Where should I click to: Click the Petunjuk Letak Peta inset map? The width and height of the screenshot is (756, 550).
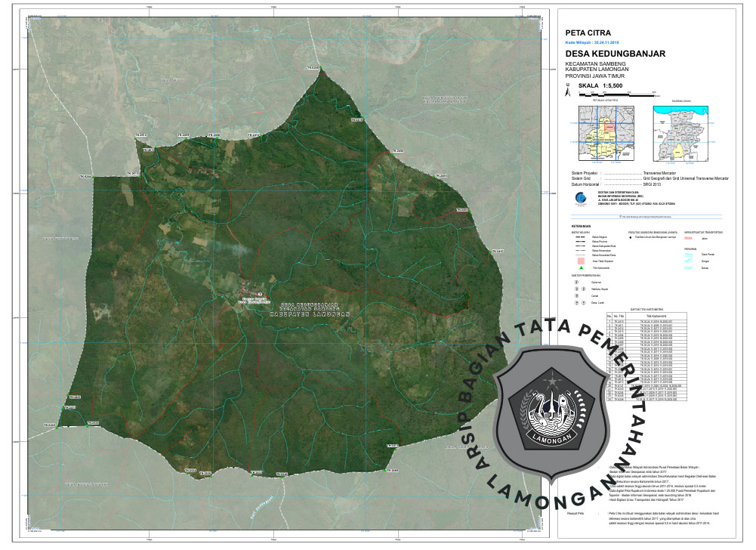tap(604, 132)
